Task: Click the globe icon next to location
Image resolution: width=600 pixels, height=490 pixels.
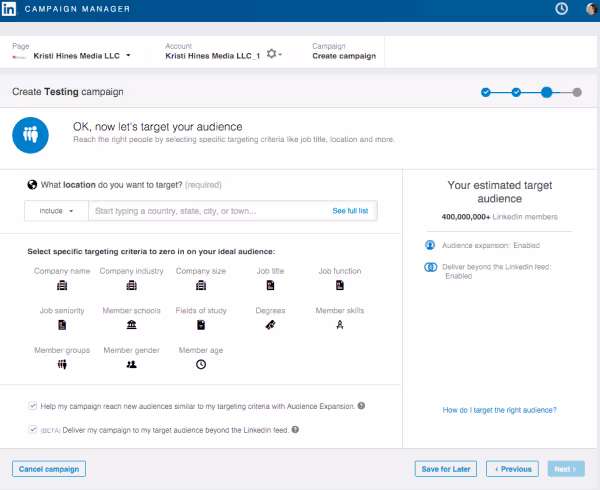Action: pyautogui.click(x=32, y=185)
